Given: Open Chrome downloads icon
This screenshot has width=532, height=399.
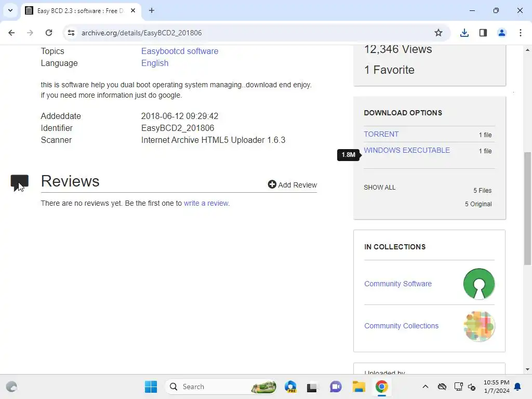Looking at the screenshot, I should 464,33.
